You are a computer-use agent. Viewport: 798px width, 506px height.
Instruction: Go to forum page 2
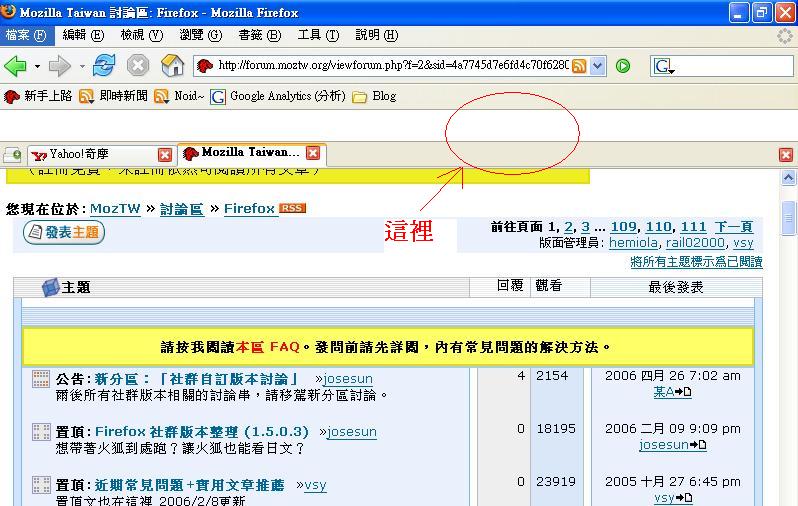pos(568,227)
